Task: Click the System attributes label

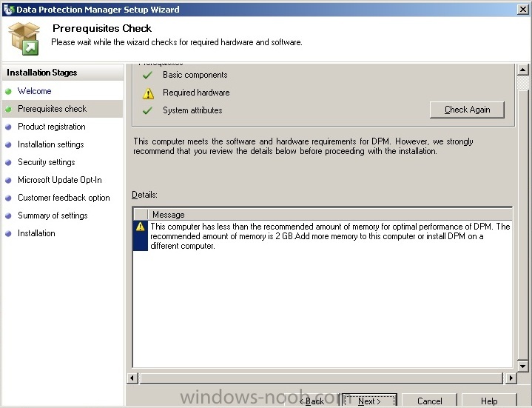Action: click(x=192, y=110)
